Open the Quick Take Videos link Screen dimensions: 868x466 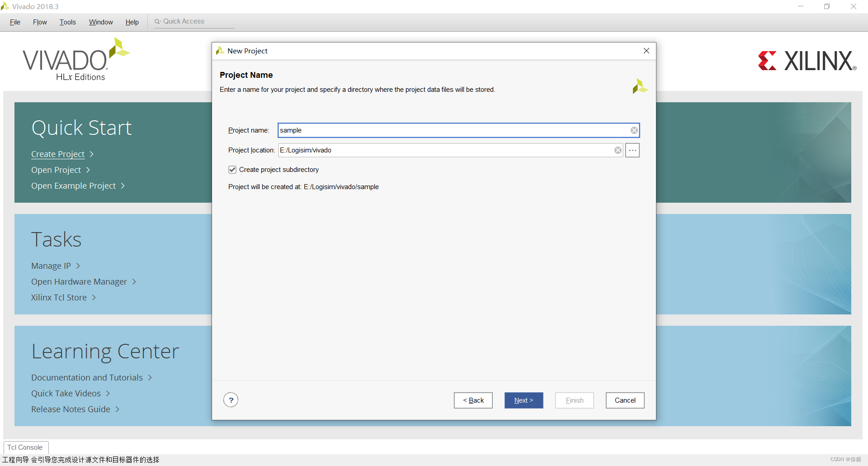[66, 394]
